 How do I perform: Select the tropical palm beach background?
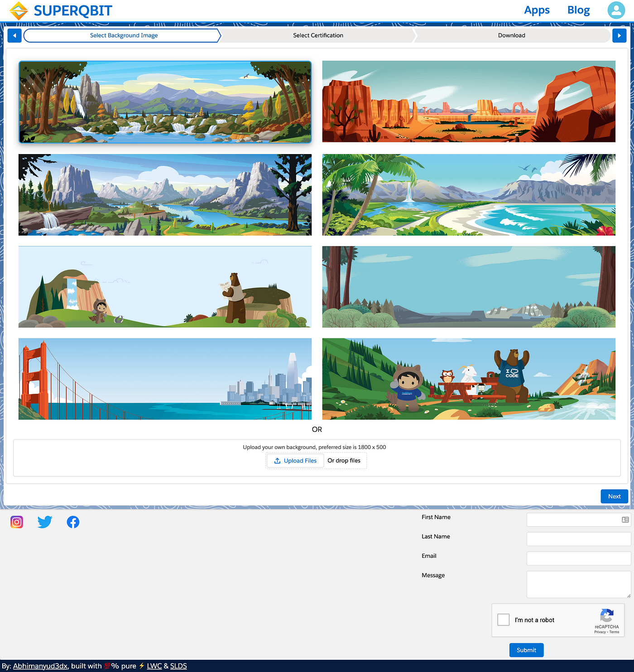point(469,195)
